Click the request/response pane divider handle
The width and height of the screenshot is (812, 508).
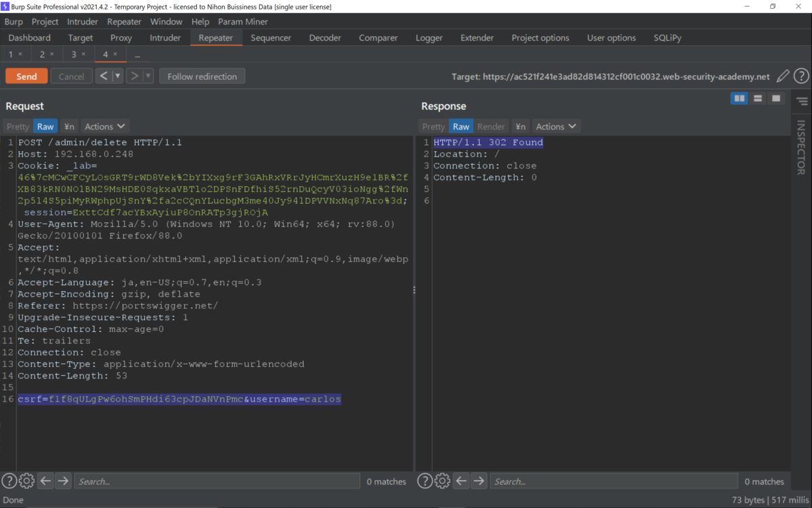414,290
